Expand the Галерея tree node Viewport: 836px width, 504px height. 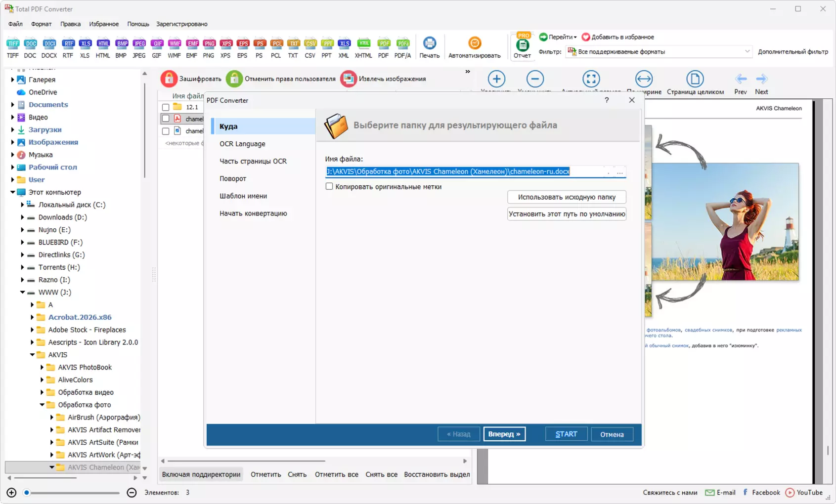pos(12,80)
